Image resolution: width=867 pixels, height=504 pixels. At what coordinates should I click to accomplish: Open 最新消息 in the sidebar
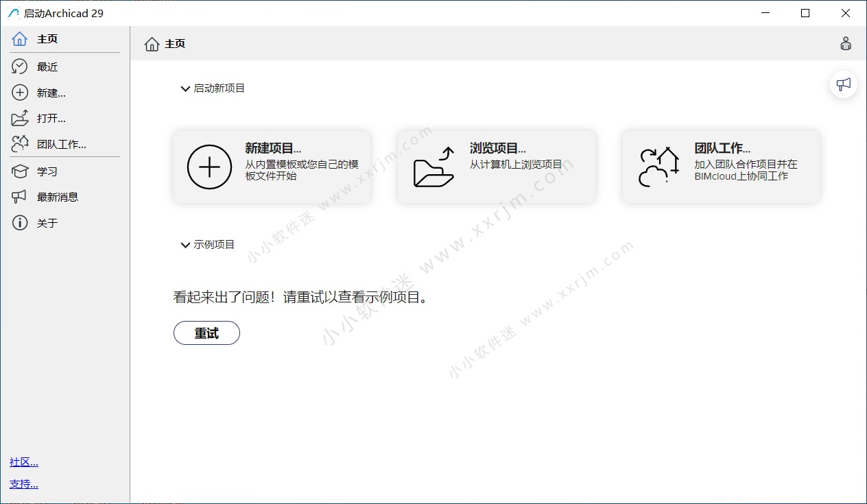[58, 197]
